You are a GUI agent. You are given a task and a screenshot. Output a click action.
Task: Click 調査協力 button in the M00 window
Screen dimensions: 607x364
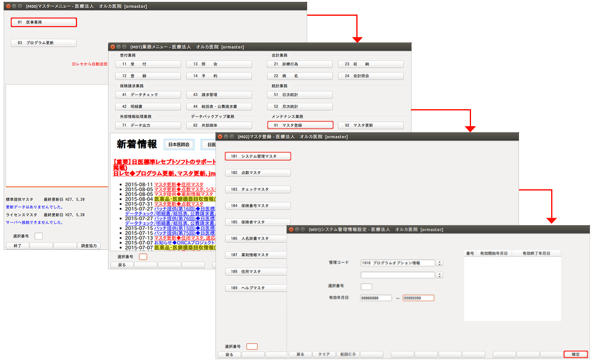(x=89, y=246)
